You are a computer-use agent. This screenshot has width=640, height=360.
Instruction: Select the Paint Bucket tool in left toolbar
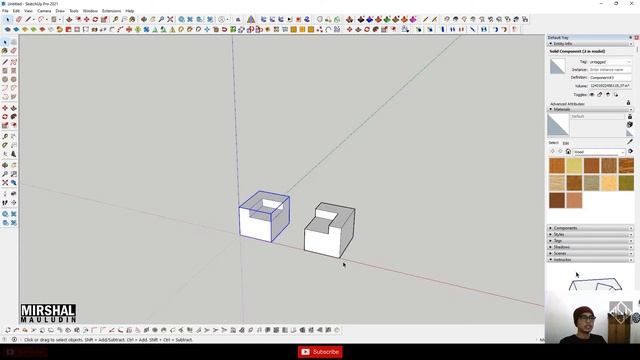click(5, 51)
